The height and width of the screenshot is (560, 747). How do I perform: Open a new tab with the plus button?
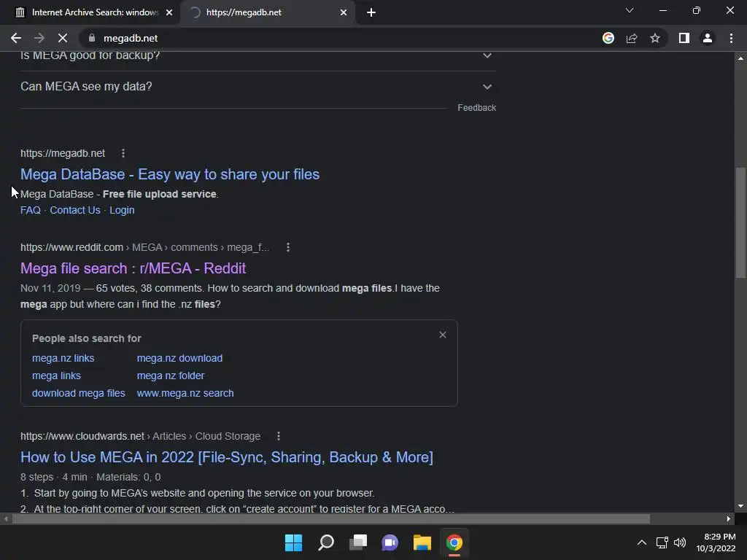tap(371, 12)
